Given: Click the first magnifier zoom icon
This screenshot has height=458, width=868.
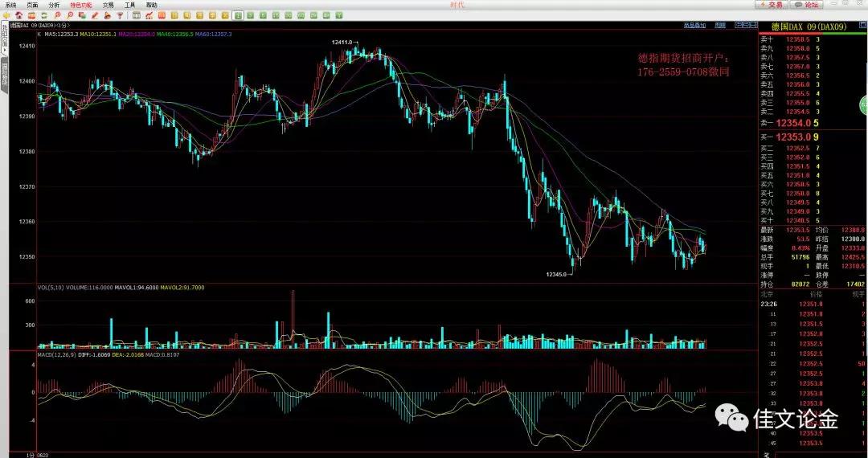Looking at the screenshot, I should [x=58, y=15].
